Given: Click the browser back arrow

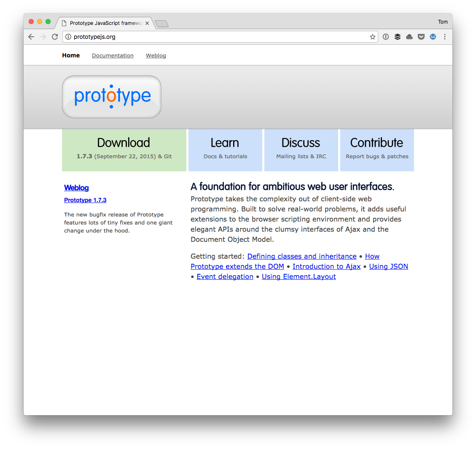Looking at the screenshot, I should click(x=31, y=37).
